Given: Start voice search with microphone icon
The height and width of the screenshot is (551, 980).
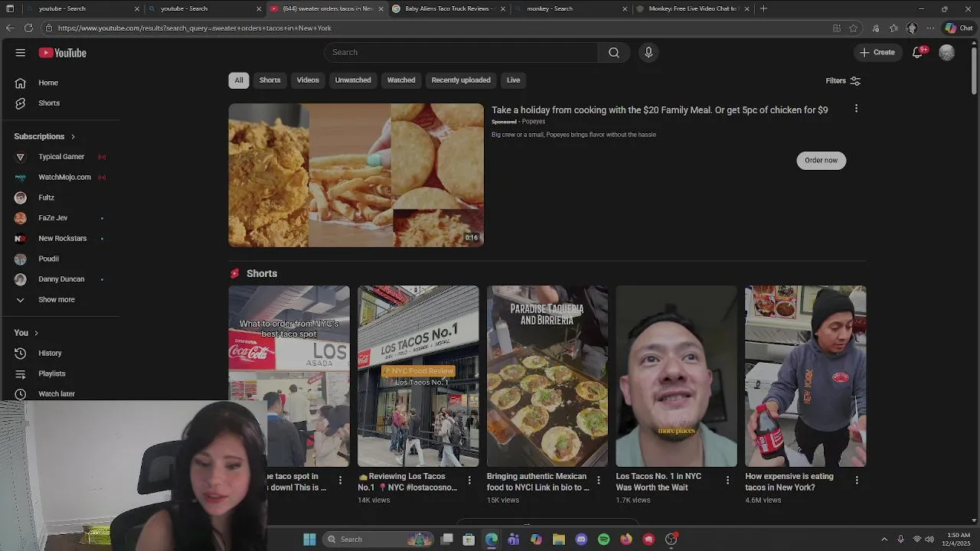Looking at the screenshot, I should 648,52.
